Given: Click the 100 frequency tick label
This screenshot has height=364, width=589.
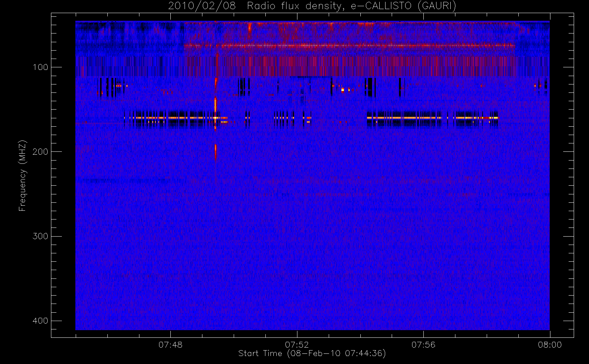Looking at the screenshot, I should (40, 67).
